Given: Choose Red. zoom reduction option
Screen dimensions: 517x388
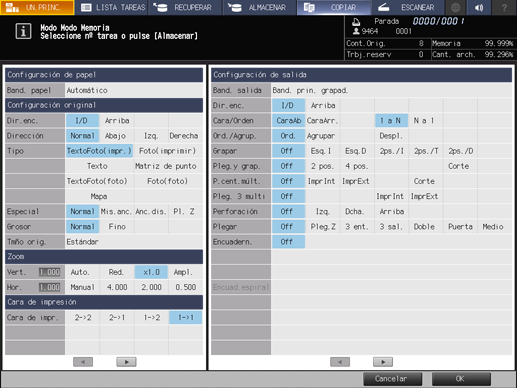Looking at the screenshot, I should tap(116, 272).
